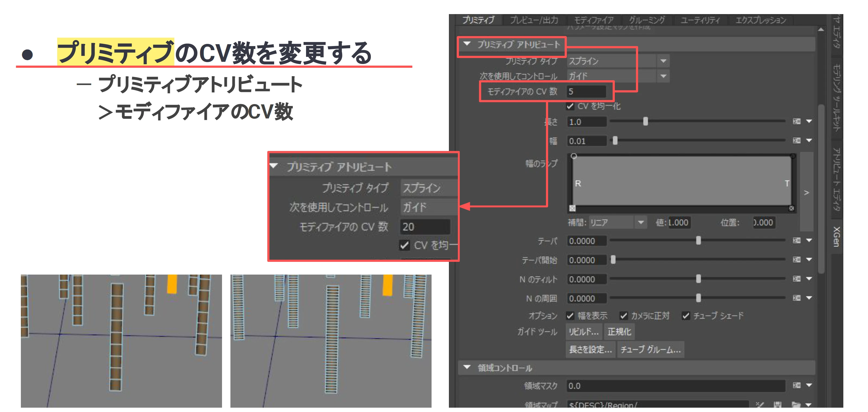Screen dimensions: 868x412
Task: Switch to the プリミティブ tab
Action: pyautogui.click(x=478, y=20)
